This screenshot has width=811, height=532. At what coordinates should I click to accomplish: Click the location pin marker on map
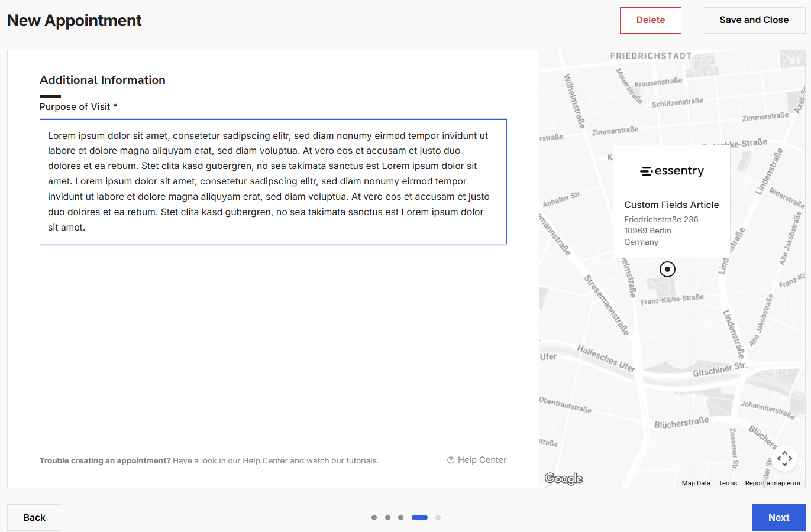pyautogui.click(x=667, y=269)
